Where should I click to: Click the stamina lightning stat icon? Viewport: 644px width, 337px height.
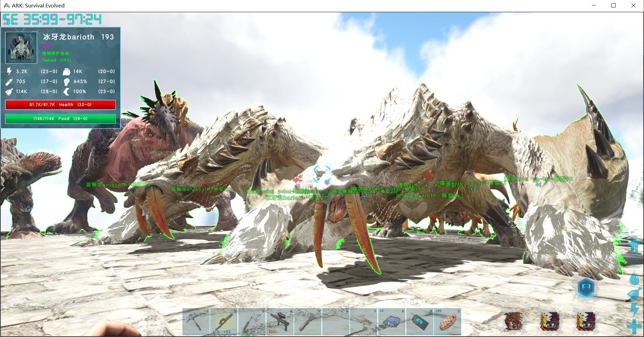pos(9,71)
